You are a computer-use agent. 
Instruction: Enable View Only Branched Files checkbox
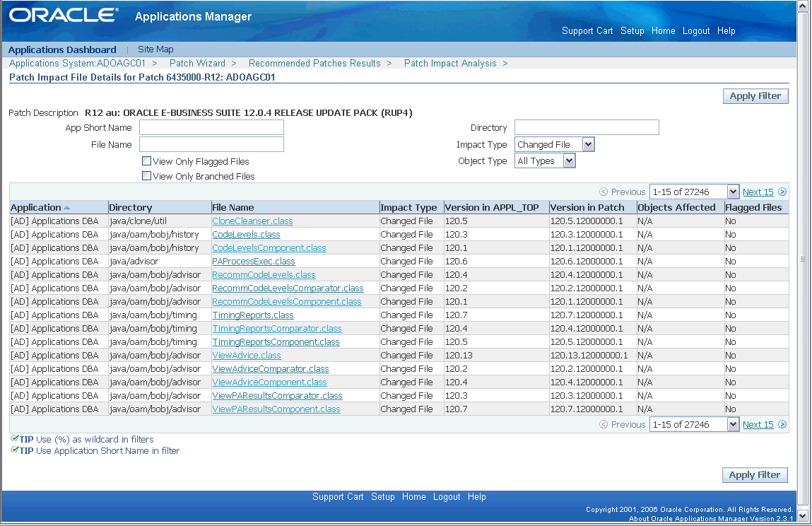146,175
